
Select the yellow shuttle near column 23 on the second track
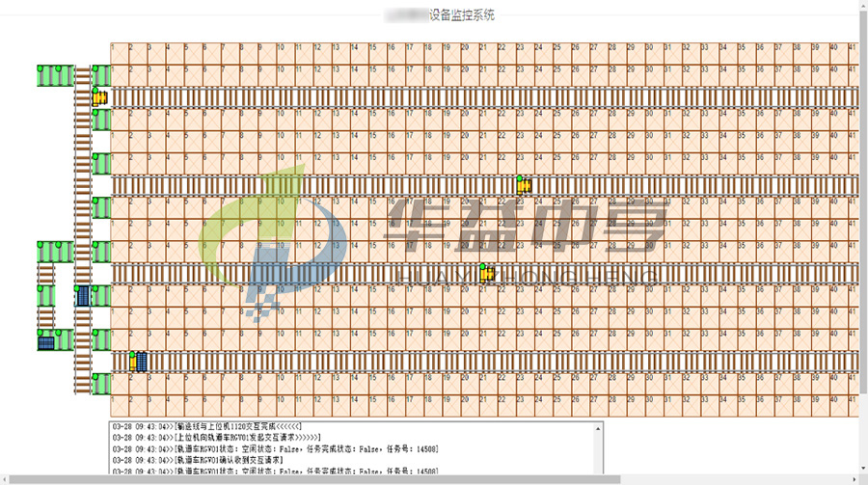[524, 186]
